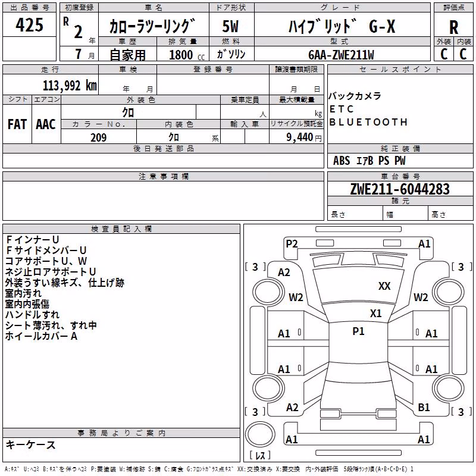Select the car name カローラツーリング

pos(152,26)
